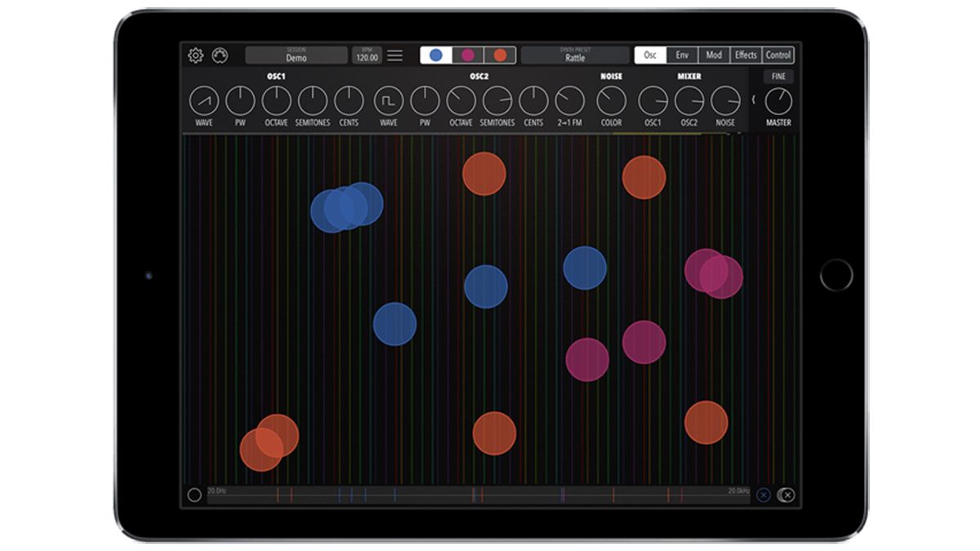Click the OSC2 square wave knob
This screenshot has width=980, height=551.
pos(390,102)
